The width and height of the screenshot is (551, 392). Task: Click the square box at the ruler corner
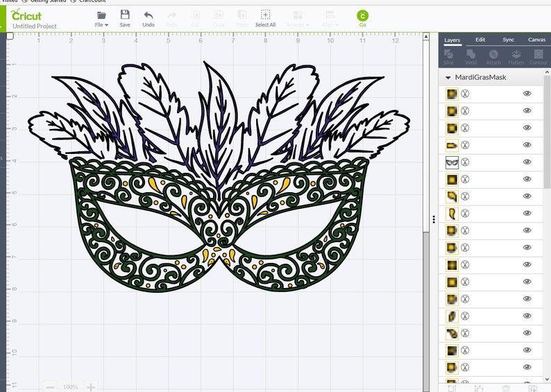coord(10,36)
